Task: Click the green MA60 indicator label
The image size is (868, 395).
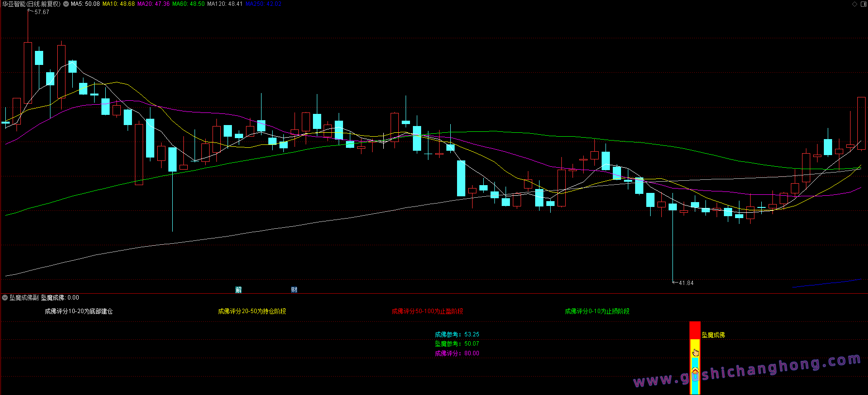Action: tap(188, 4)
